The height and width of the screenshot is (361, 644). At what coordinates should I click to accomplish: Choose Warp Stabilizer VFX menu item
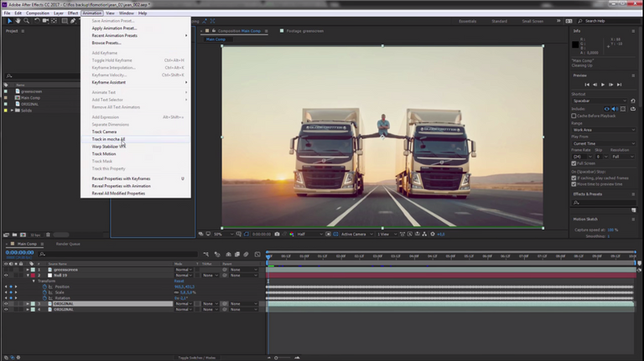click(108, 147)
